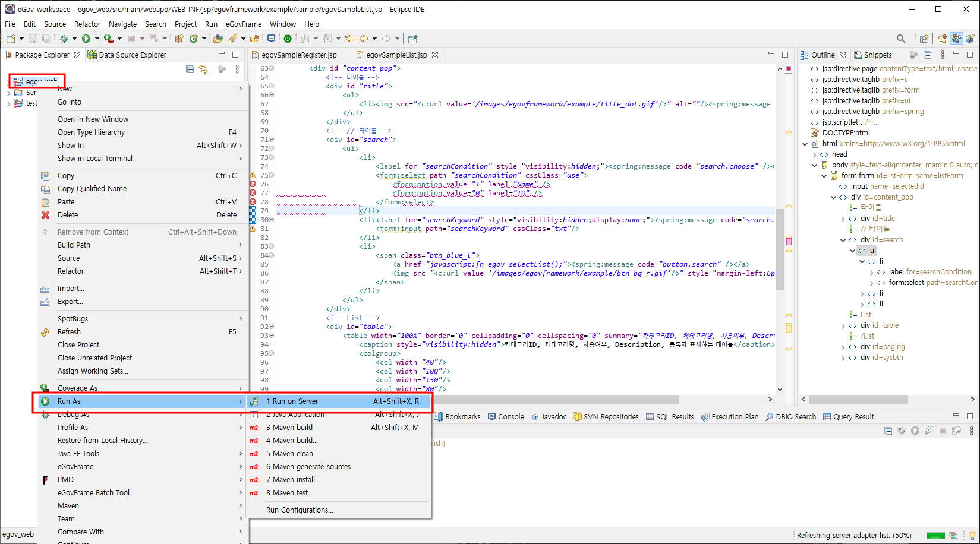Click the New Java Package toolbar icon

click(178, 39)
